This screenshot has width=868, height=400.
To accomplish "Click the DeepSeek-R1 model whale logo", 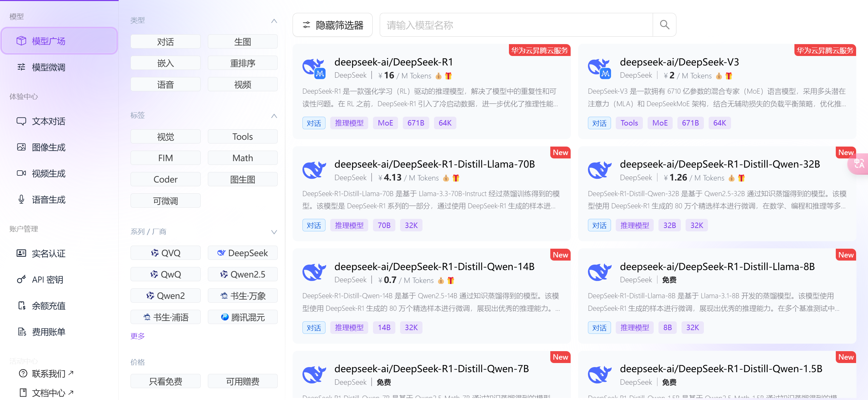I will click(x=314, y=68).
